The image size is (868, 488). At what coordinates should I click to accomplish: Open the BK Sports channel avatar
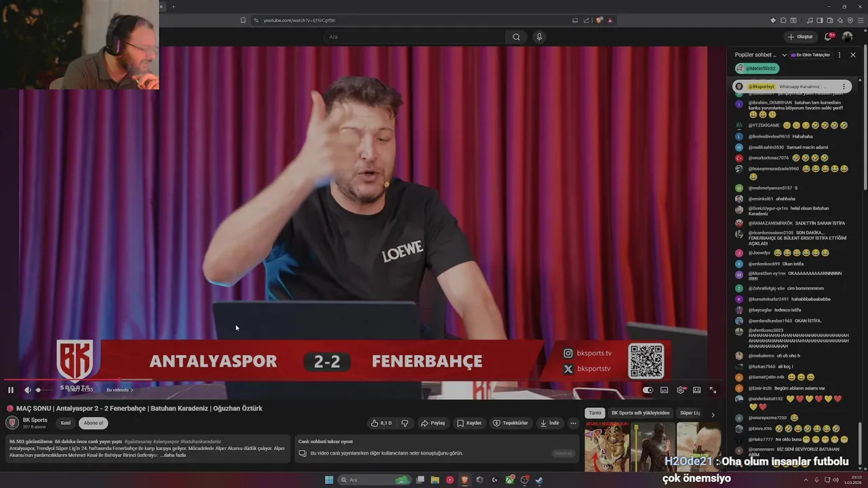(x=12, y=422)
